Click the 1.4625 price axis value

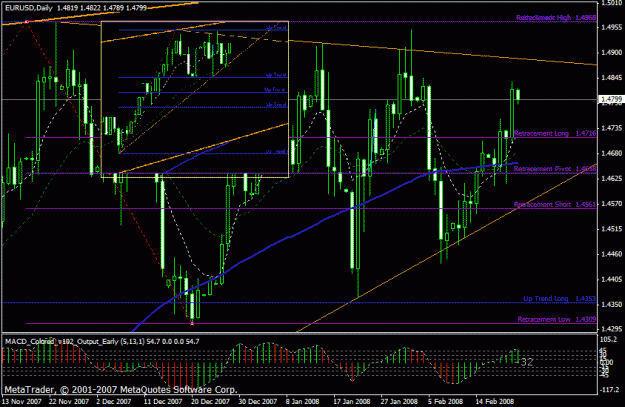point(612,178)
